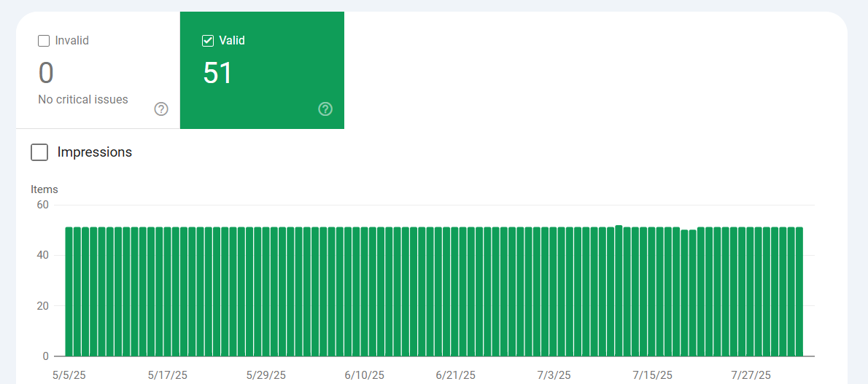Click the 5/29/25 date axis label
Image resolution: width=868 pixels, height=384 pixels.
[x=266, y=375]
